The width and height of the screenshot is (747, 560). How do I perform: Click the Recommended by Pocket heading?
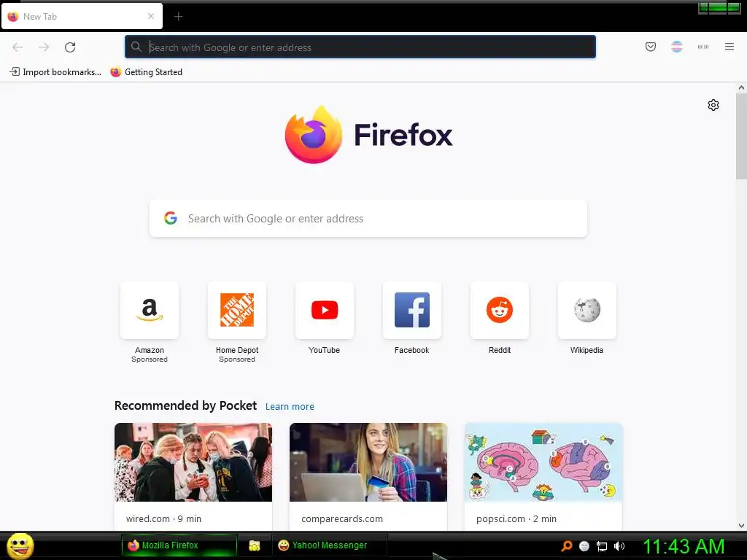coord(185,405)
